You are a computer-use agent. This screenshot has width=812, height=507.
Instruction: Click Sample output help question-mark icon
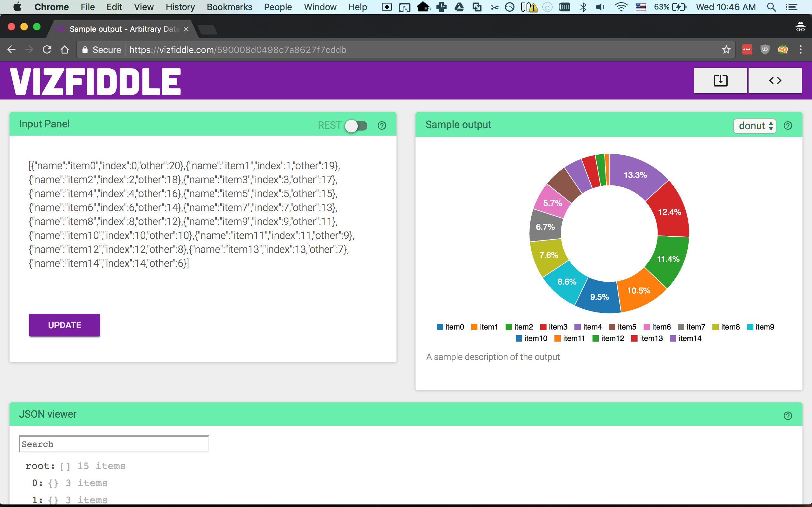tap(788, 126)
